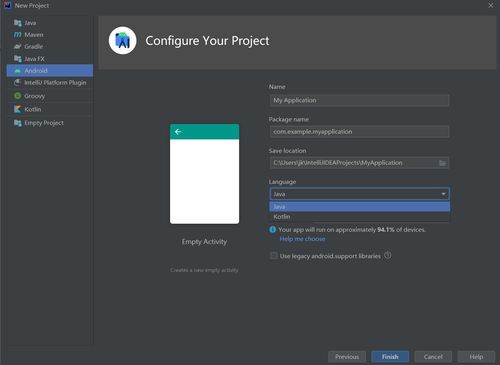Click the Groovy project icon

(x=18, y=96)
